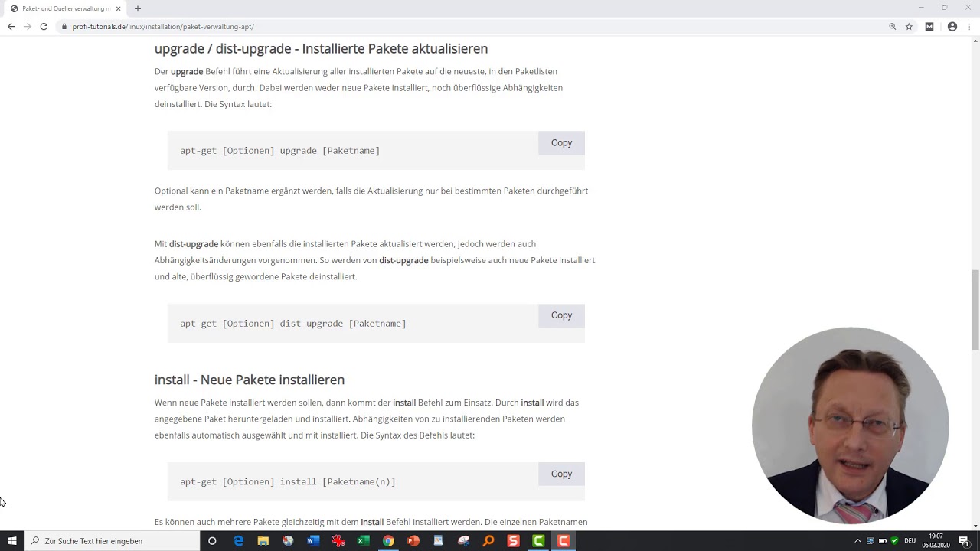Screen dimensions: 980x551
Task: Show hidden system tray icons
Action: point(857,541)
